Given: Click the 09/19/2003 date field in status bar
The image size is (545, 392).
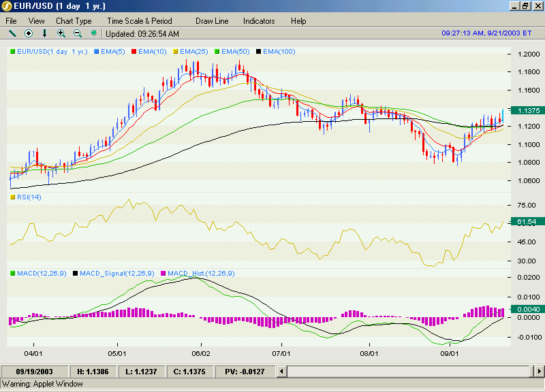Looking at the screenshot, I should (x=35, y=372).
